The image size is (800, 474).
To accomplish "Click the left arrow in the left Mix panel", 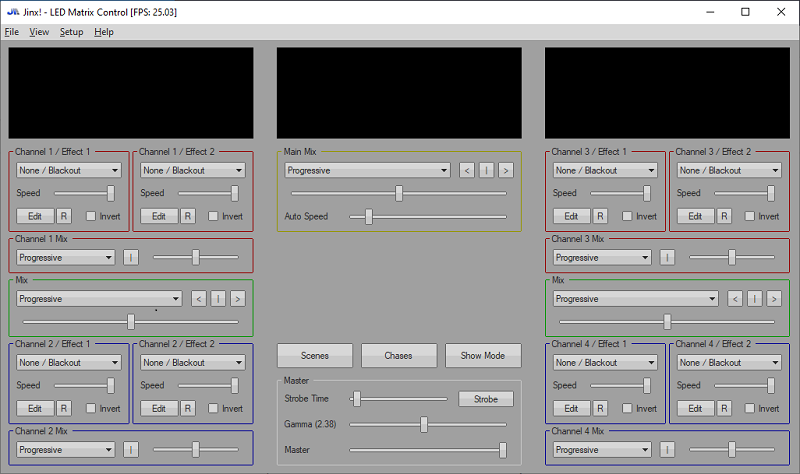I will [x=199, y=299].
